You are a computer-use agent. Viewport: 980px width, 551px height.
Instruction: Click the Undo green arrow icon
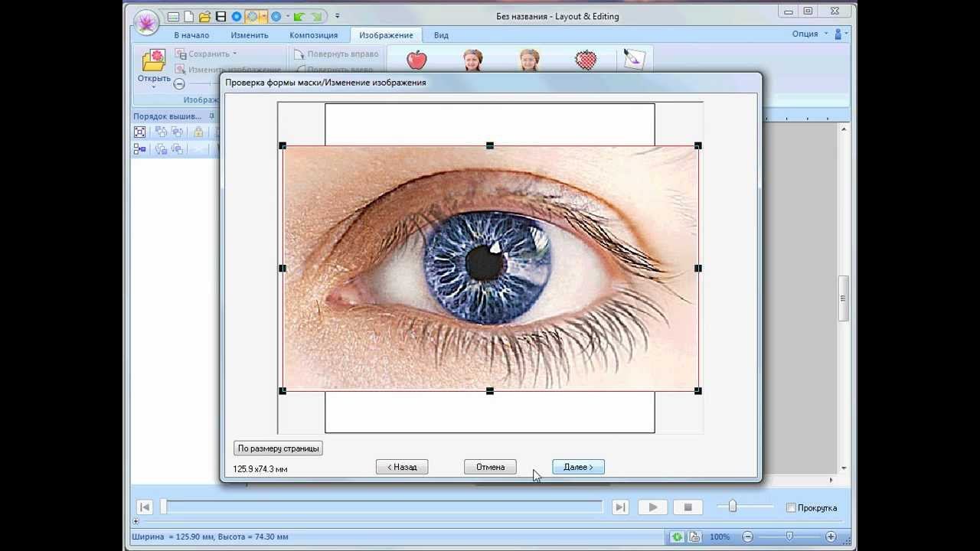coord(299,16)
